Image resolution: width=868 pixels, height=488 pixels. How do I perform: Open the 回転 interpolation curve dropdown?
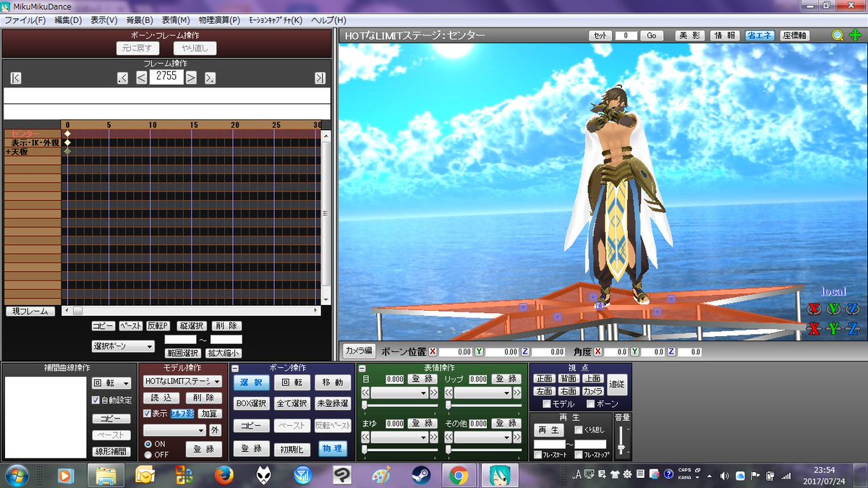(x=111, y=383)
